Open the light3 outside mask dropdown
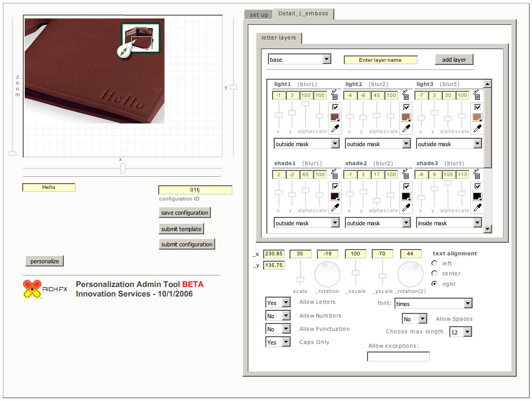Image resolution: width=532 pixels, height=401 pixels. click(449, 144)
